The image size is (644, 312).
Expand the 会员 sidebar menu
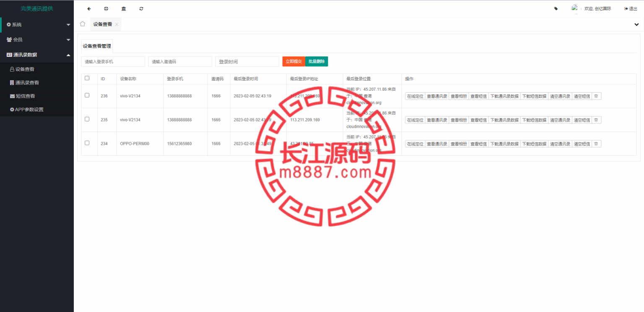(x=37, y=39)
